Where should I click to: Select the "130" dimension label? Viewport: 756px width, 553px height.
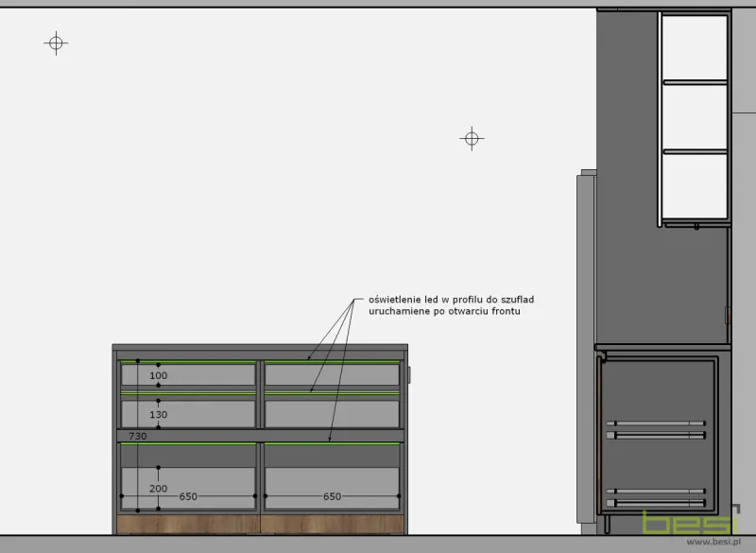coord(158,414)
